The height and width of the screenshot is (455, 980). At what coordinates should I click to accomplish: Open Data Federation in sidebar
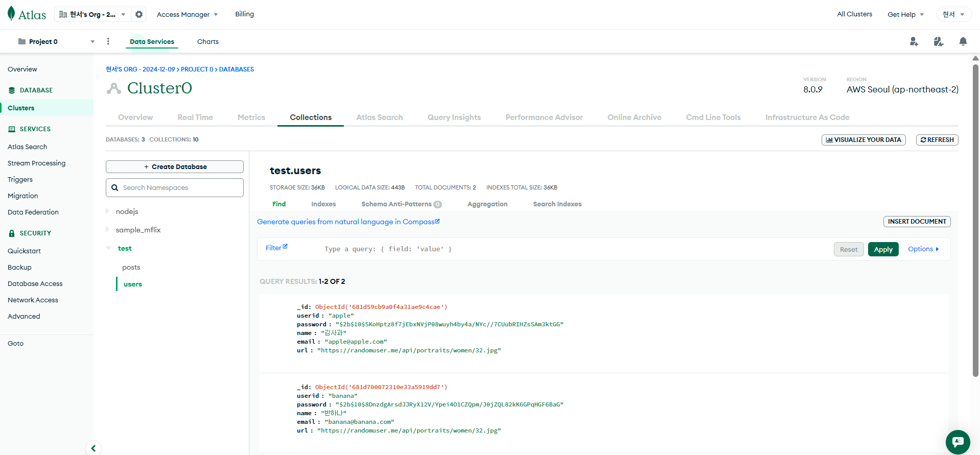tap(33, 212)
